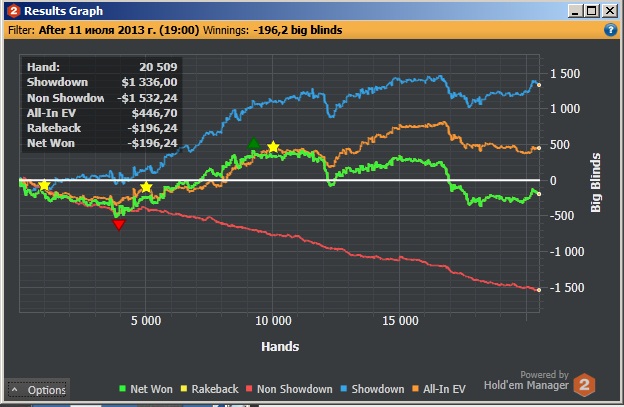Click the blue help question icon
The width and height of the screenshot is (624, 407).
pyautogui.click(x=610, y=30)
